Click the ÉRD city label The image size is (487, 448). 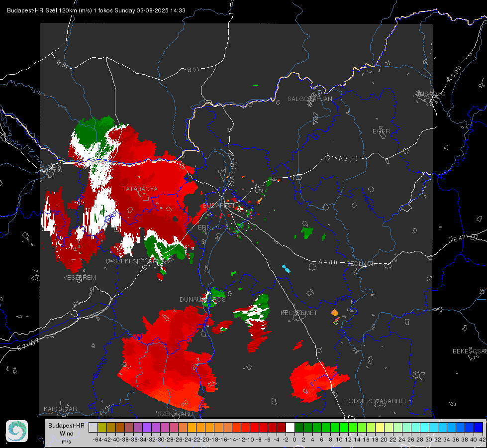coord(204,227)
